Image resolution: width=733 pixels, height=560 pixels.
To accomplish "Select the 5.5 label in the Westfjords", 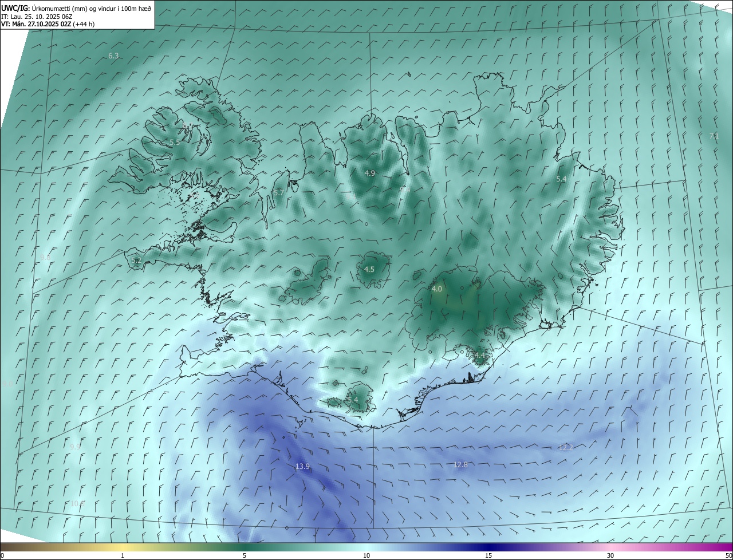I will pos(175,142).
